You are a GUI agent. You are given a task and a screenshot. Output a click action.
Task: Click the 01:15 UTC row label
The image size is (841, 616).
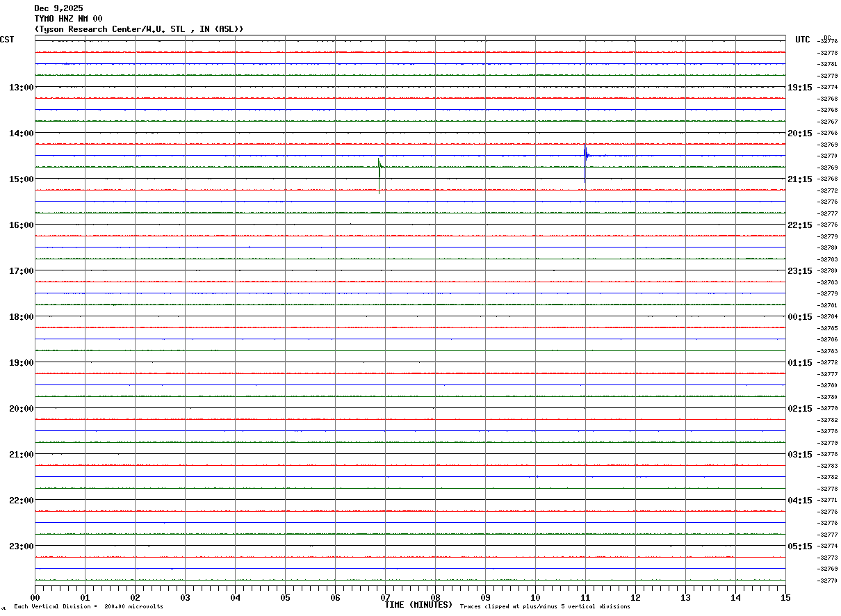[800, 362]
